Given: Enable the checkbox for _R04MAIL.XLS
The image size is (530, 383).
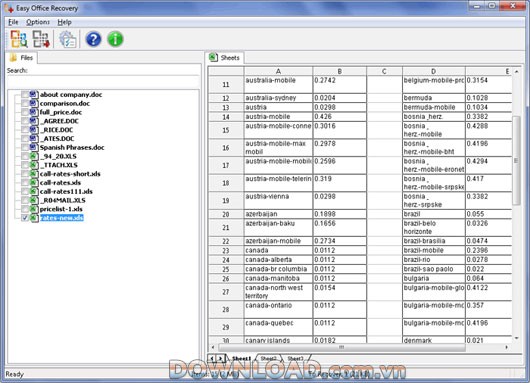Looking at the screenshot, I should [x=25, y=200].
